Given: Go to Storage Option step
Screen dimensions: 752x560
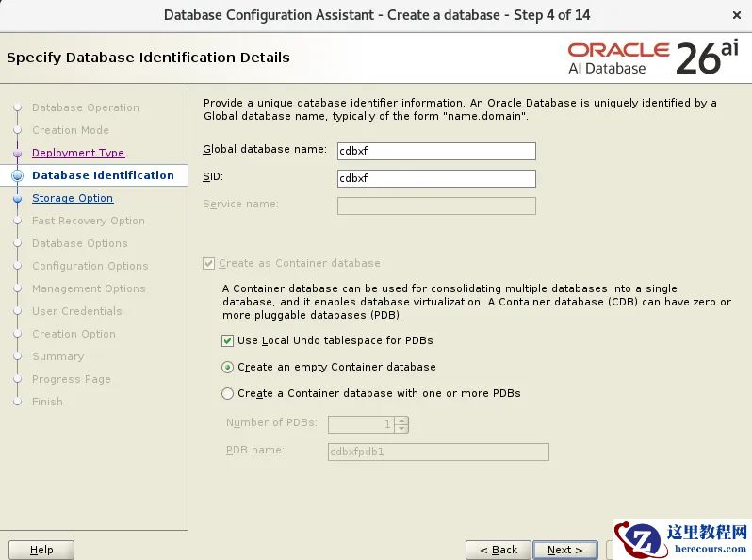Looking at the screenshot, I should click(x=73, y=198).
